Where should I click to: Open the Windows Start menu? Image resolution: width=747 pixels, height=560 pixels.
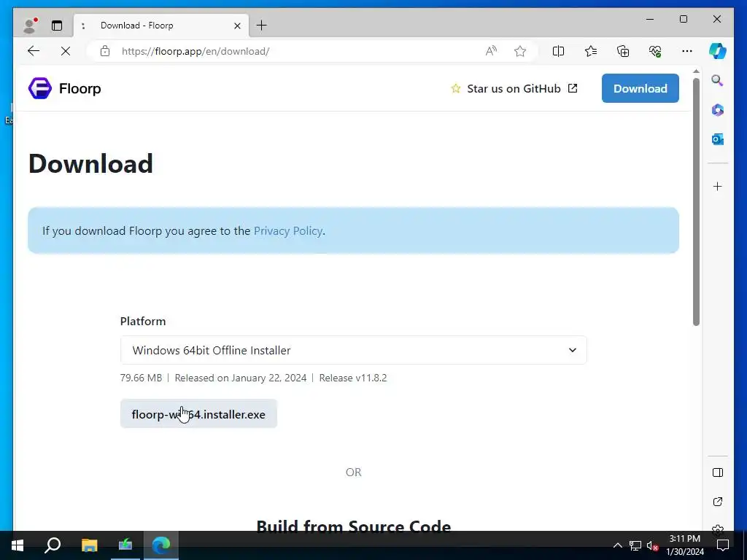(18, 545)
